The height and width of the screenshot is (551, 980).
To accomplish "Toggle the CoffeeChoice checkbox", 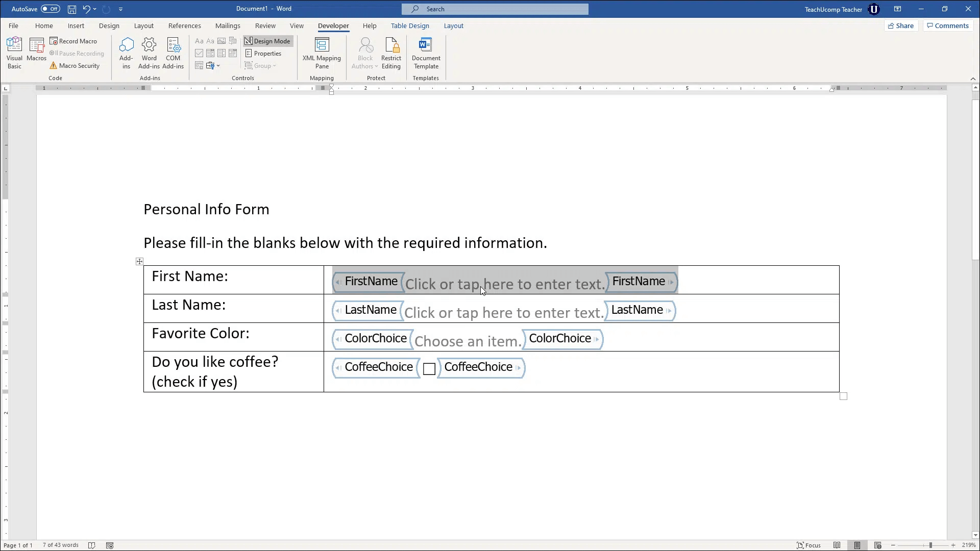I will coord(429,369).
